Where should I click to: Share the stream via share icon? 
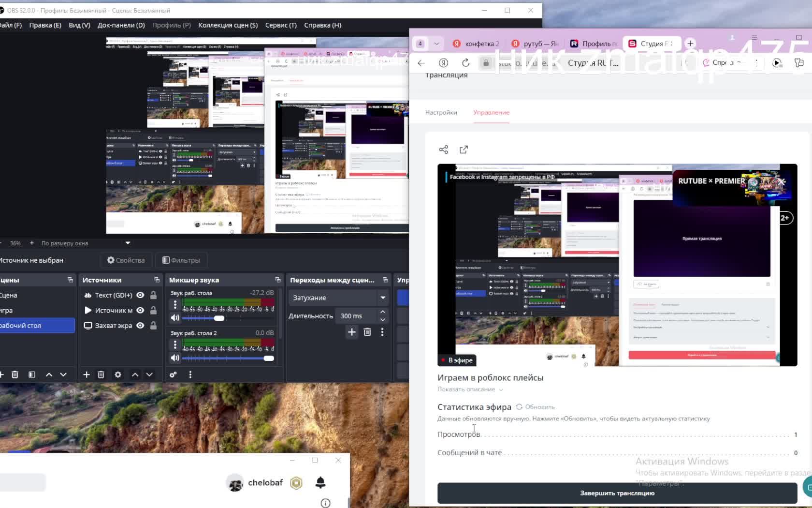coord(443,149)
